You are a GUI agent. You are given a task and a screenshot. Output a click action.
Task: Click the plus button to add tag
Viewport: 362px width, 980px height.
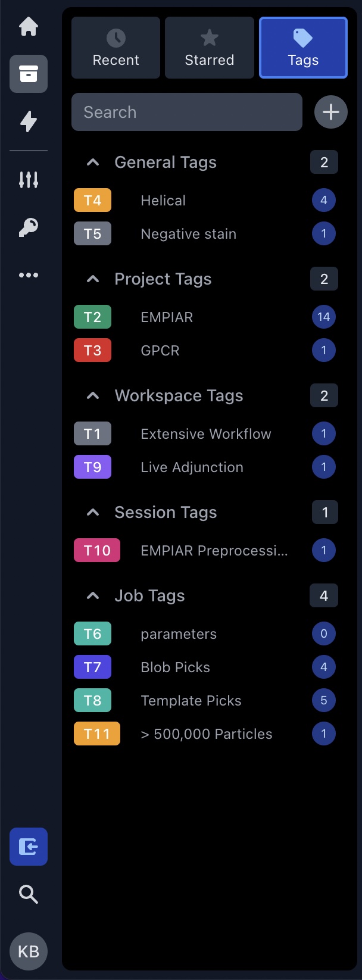[x=331, y=112]
